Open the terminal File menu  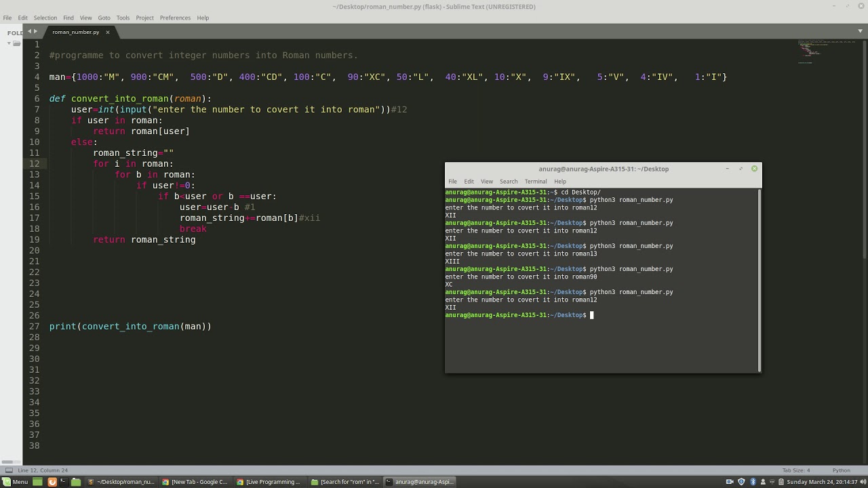[x=452, y=182]
